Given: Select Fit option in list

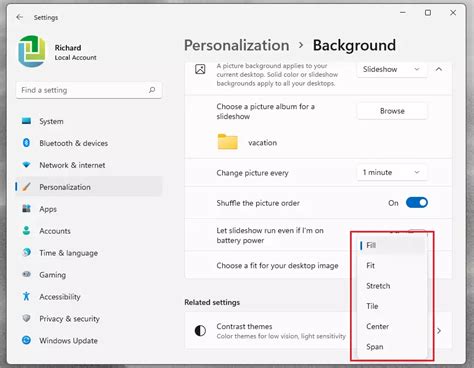Looking at the screenshot, I should (392, 266).
